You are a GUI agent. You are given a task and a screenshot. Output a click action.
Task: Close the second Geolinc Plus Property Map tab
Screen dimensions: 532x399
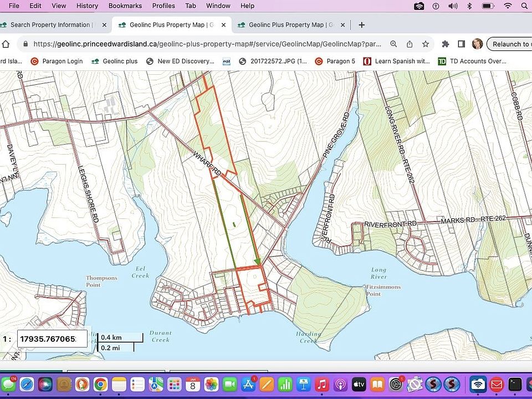click(x=342, y=25)
